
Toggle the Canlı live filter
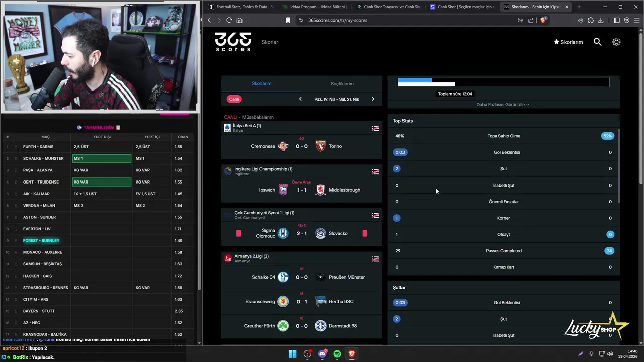coord(234,99)
